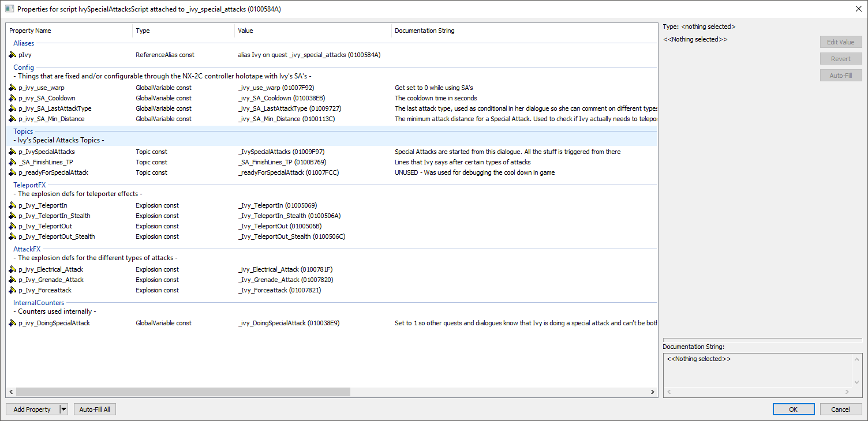
Task: Click the side-panel Auto-Fill button
Action: tap(841, 76)
